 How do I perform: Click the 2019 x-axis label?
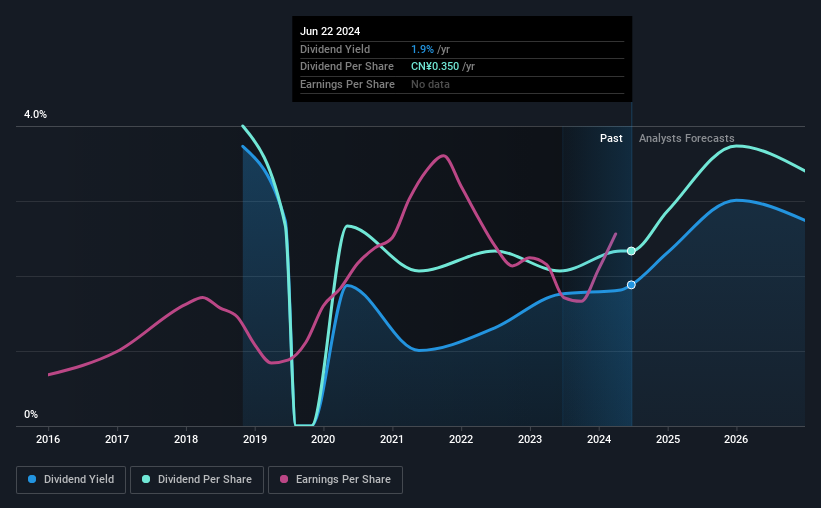pyautogui.click(x=255, y=439)
